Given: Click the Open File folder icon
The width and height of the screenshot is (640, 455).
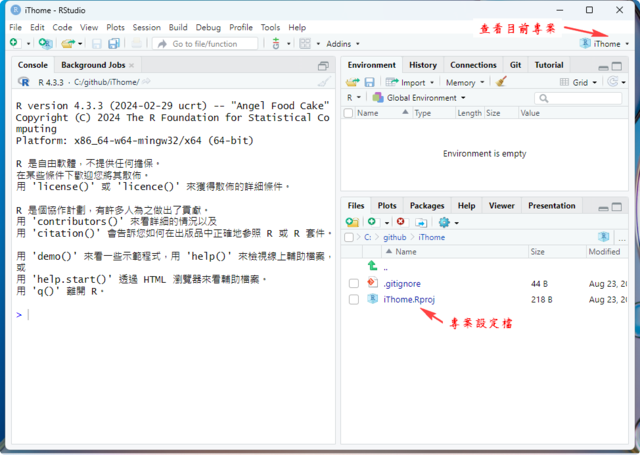Looking at the screenshot, I should 68,43.
